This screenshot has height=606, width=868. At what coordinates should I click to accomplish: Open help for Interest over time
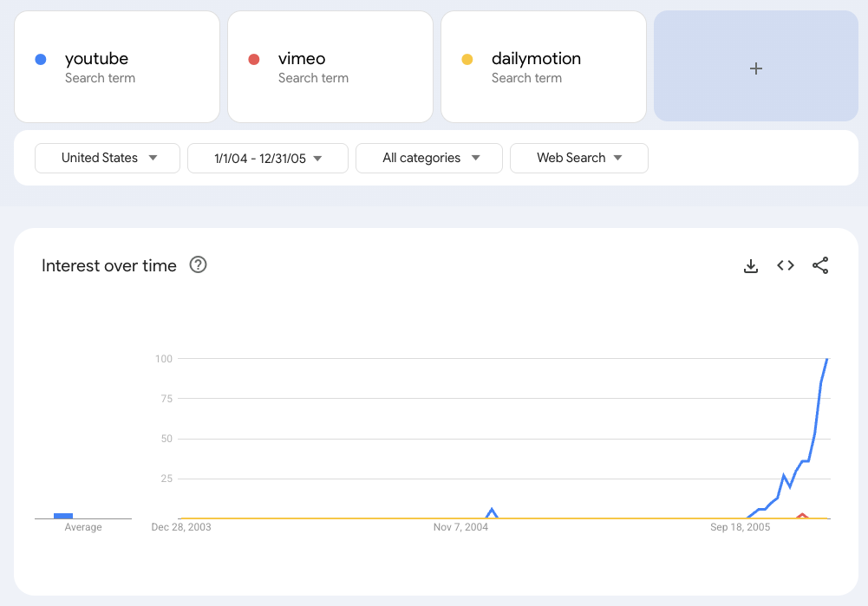tap(199, 265)
